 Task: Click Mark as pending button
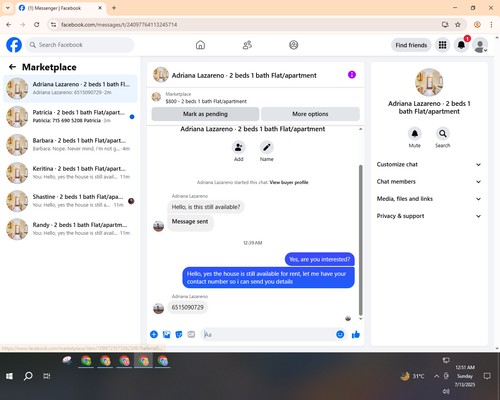[x=205, y=114]
